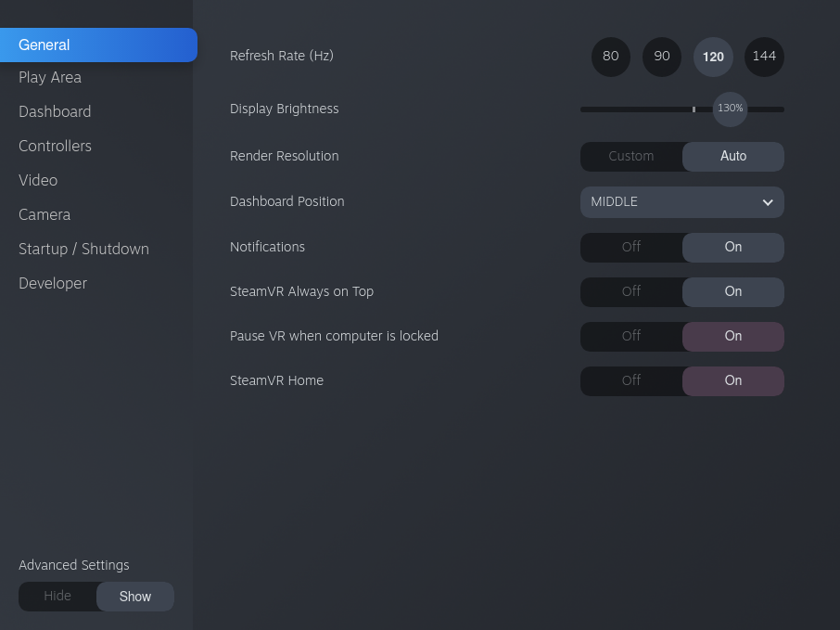The height and width of the screenshot is (630, 840).
Task: Hide Advanced Settings
Action: pyautogui.click(x=57, y=597)
